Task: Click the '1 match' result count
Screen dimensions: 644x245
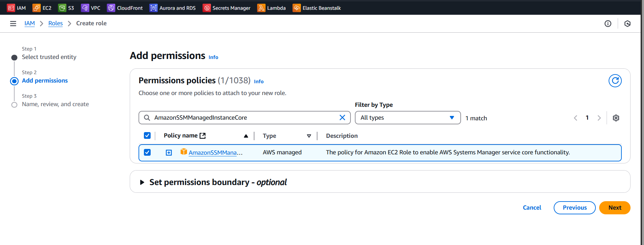Action: click(476, 118)
